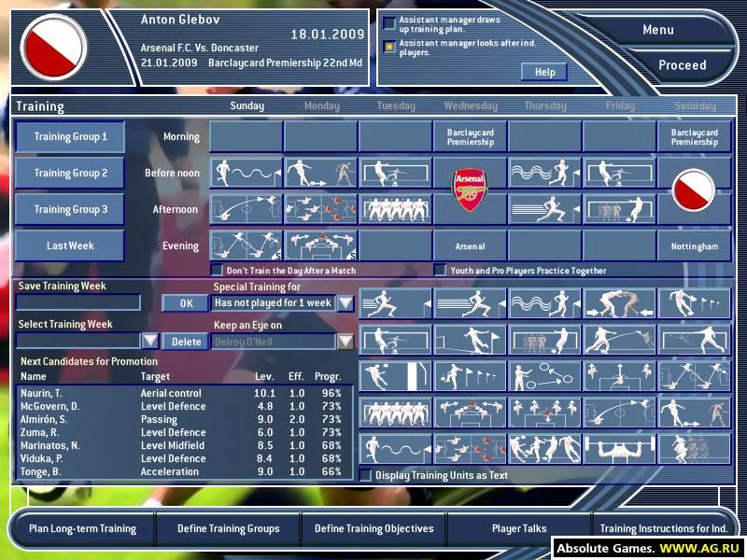Toggle Assistant manager looks after ind. players
Image resolution: width=747 pixels, height=560 pixels.
[389, 47]
